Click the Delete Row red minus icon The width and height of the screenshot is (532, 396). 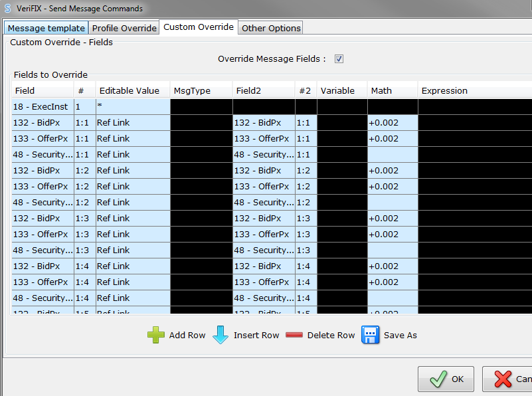(x=294, y=335)
